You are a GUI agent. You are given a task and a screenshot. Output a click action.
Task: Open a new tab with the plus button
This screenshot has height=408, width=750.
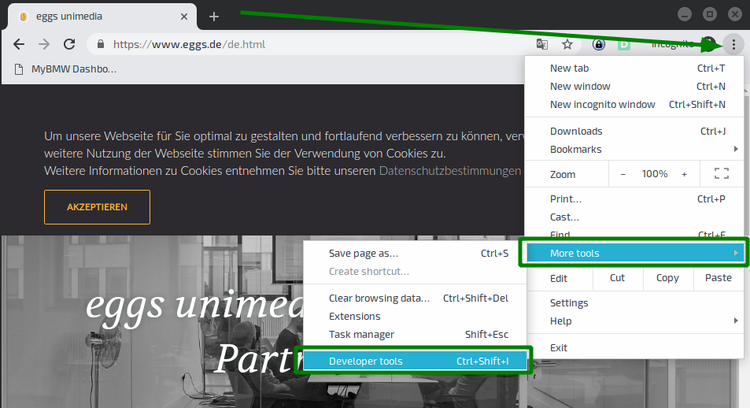point(213,17)
